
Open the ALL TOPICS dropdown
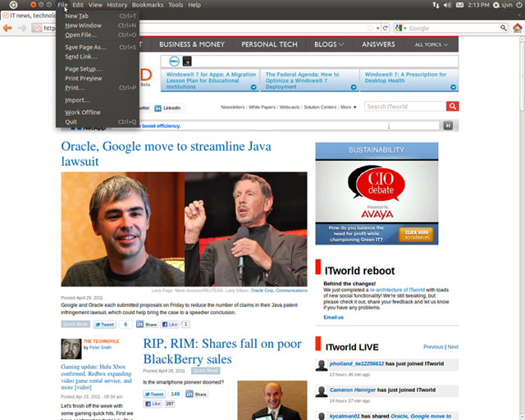coord(431,44)
